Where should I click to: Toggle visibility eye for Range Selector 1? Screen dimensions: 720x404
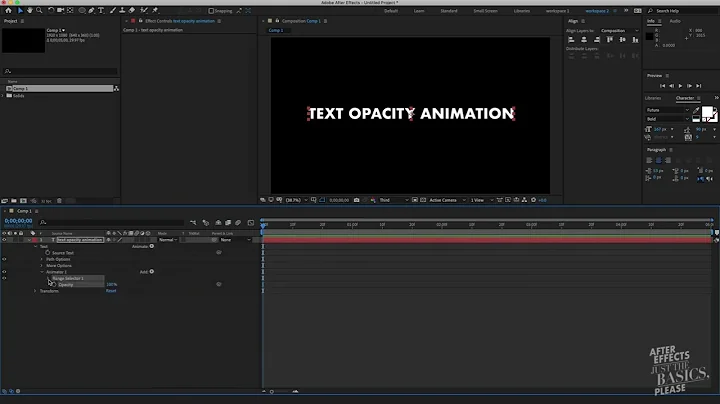click(x=4, y=278)
